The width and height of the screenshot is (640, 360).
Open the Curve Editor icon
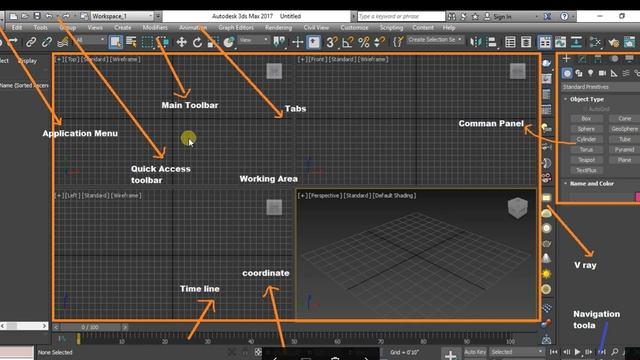click(560, 42)
